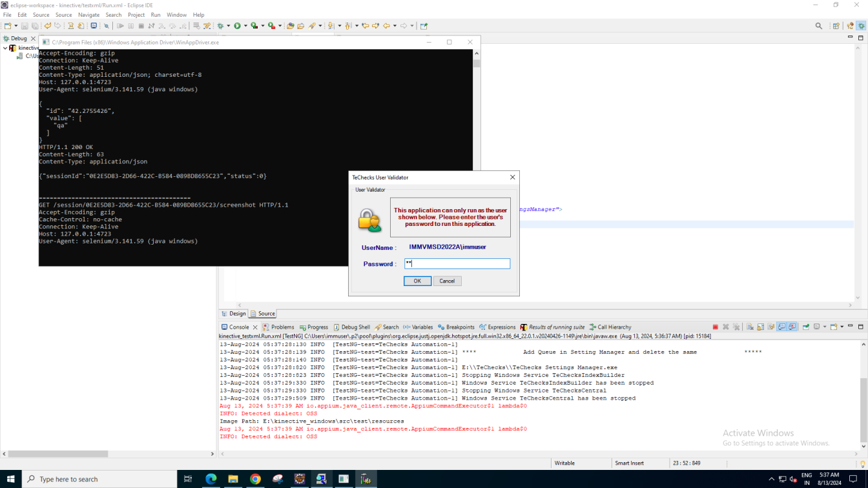Switch to the Breakpoints tab
This screenshot has width=868, height=488.
point(456,327)
